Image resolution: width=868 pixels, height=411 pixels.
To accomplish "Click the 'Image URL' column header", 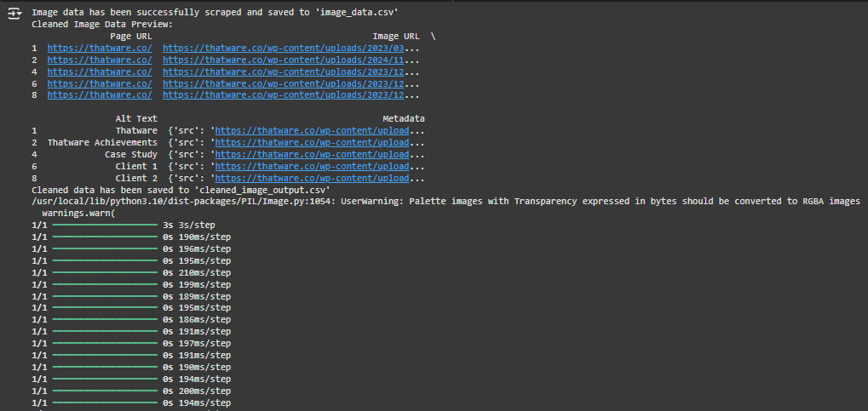I will pos(396,37).
